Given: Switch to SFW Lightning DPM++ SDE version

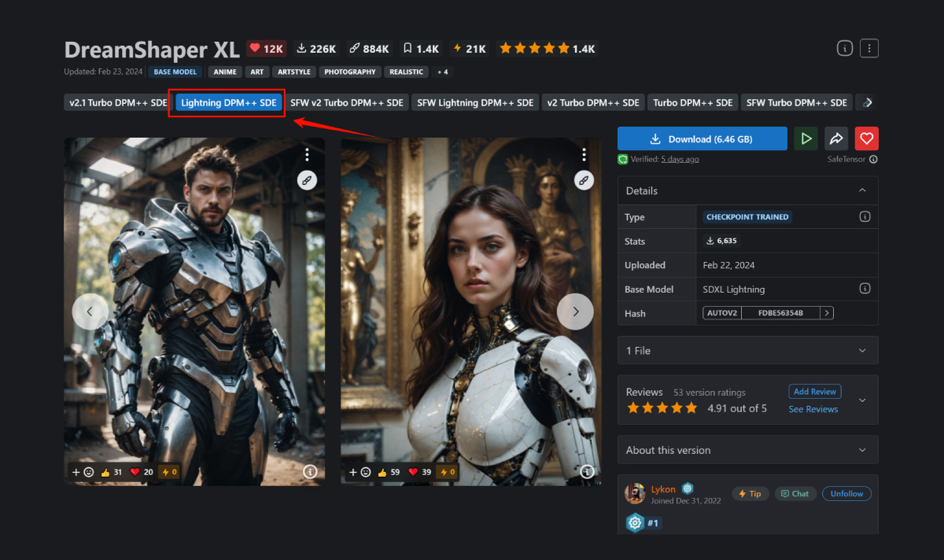Looking at the screenshot, I should pos(475,102).
